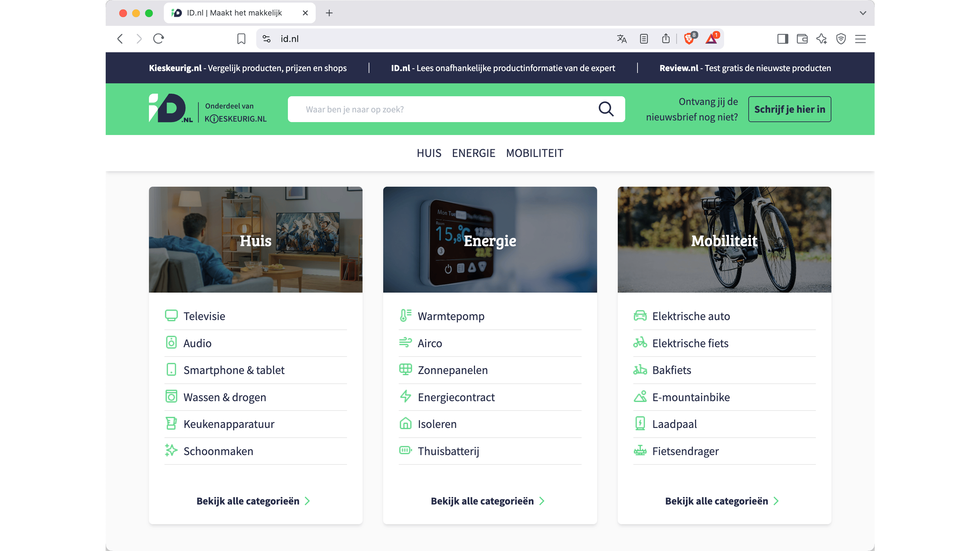Image resolution: width=980 pixels, height=551 pixels.
Task: Expand all categories under Mobiliteit
Action: 722,501
